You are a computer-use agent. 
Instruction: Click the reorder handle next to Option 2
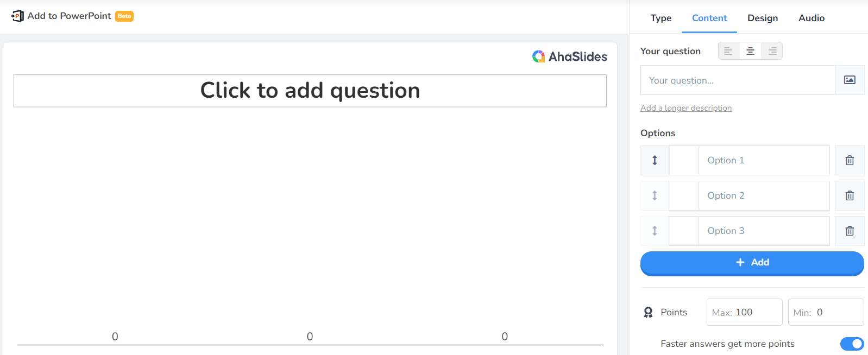click(x=654, y=195)
